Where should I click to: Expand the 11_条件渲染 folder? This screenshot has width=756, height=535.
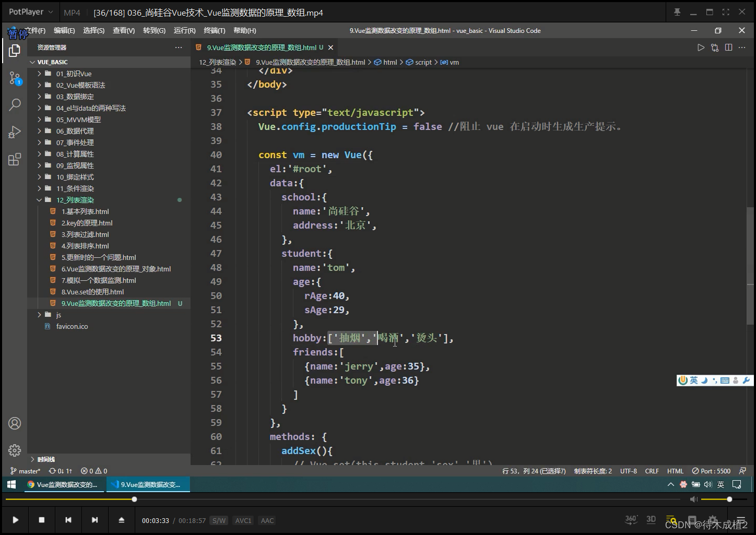(x=109, y=188)
